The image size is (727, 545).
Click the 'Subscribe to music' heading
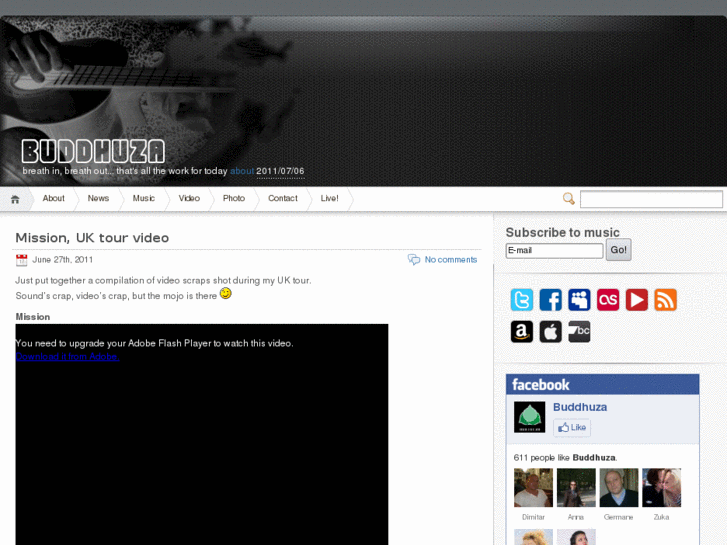(x=562, y=232)
